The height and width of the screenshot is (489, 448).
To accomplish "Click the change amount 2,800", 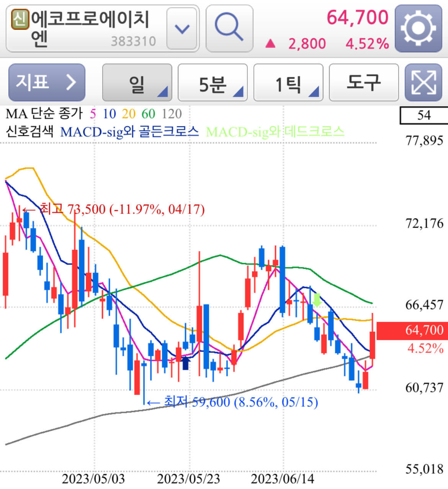I will click(307, 44).
